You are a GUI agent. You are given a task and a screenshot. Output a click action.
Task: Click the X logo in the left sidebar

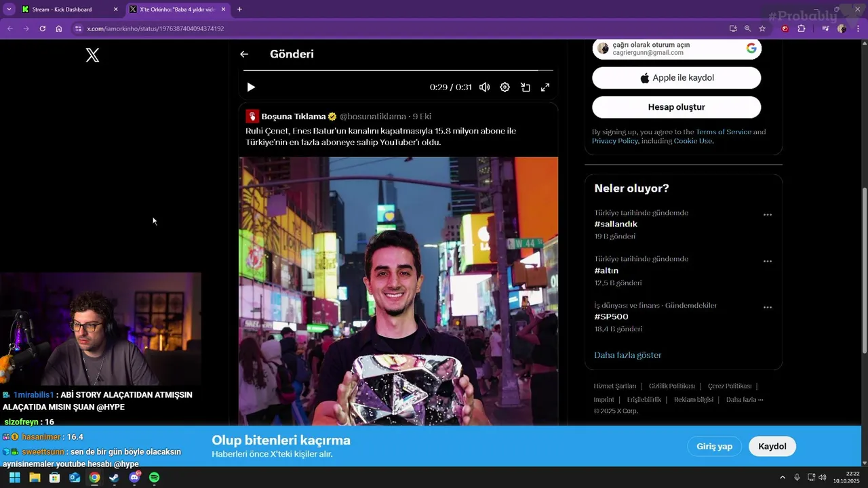pos(93,56)
